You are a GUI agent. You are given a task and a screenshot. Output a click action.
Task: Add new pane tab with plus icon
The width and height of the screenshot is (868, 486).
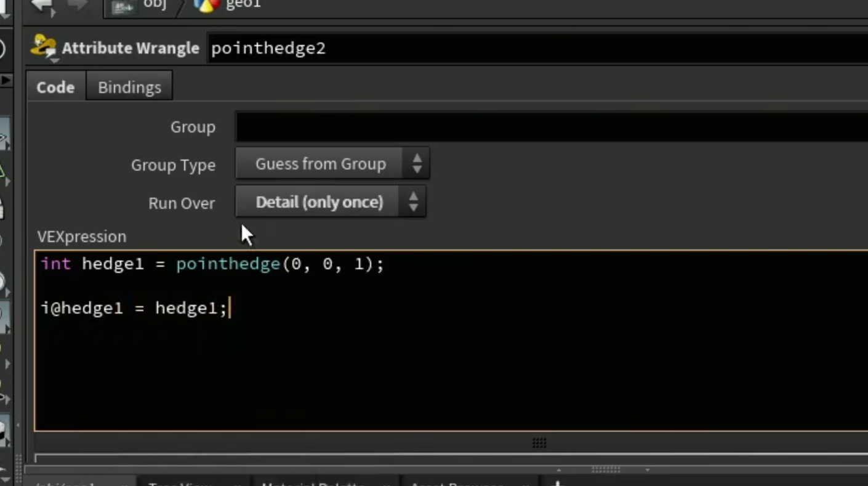(558, 482)
